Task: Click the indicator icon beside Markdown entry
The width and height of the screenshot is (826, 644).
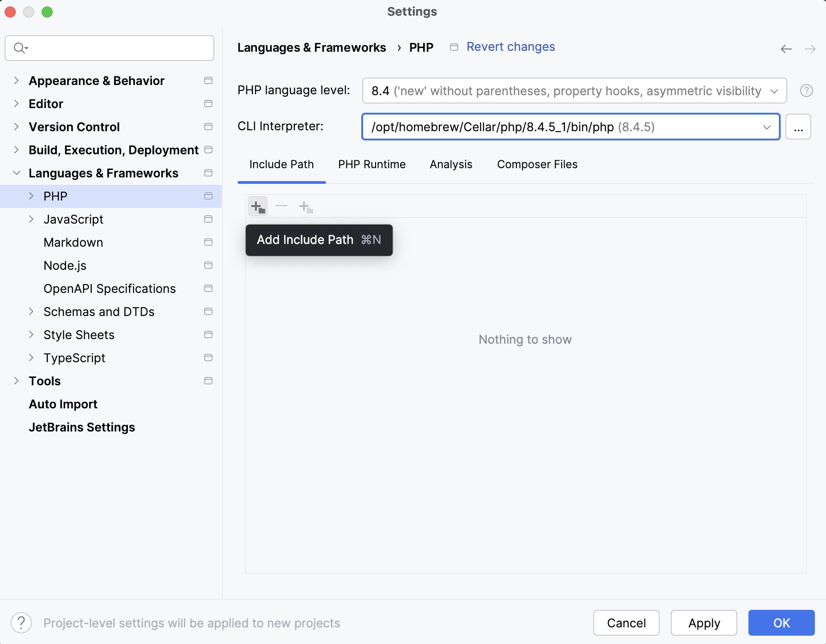Action: click(208, 242)
